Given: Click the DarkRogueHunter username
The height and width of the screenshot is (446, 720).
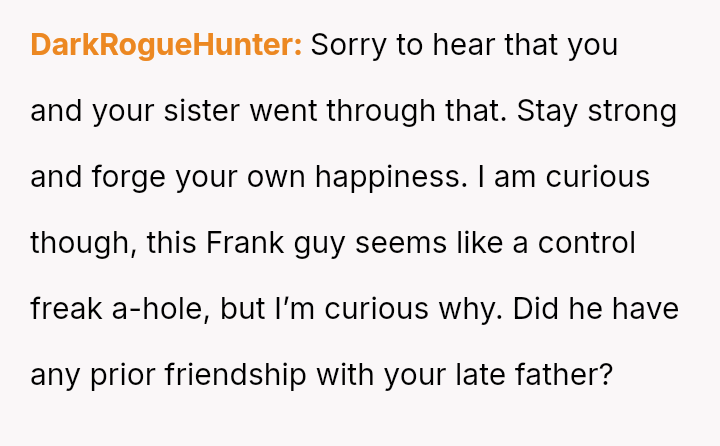Looking at the screenshot, I should [x=166, y=45].
